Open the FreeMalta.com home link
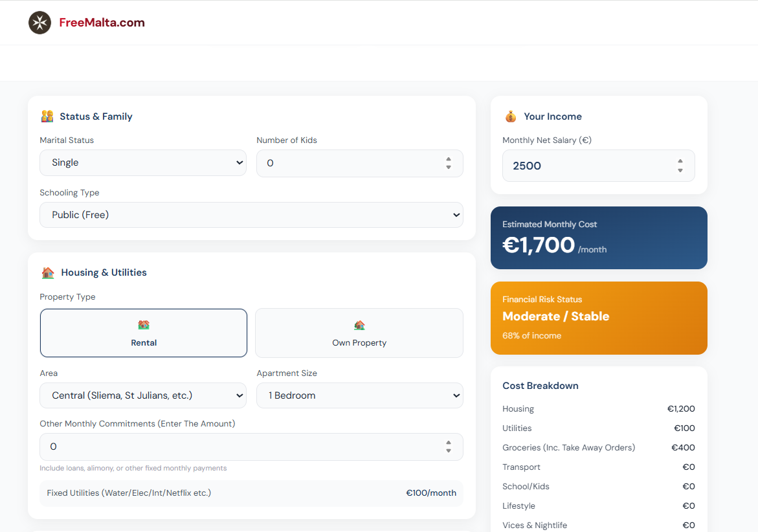 (102, 23)
